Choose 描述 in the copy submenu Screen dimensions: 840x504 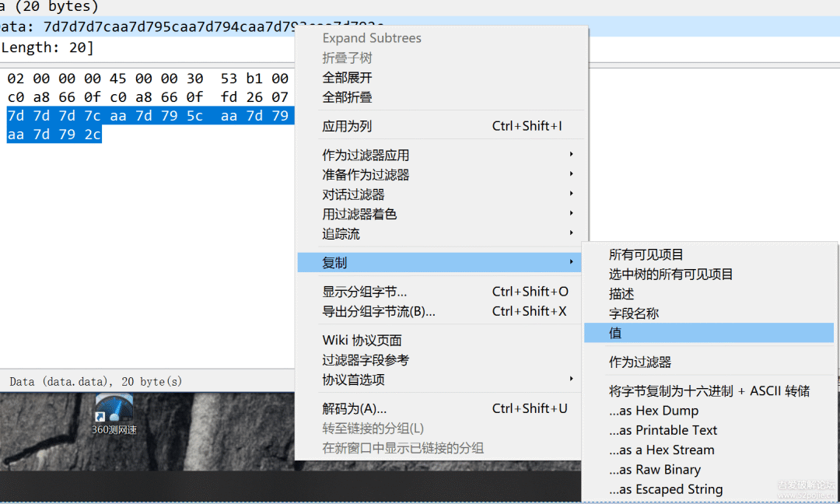[x=709, y=294]
